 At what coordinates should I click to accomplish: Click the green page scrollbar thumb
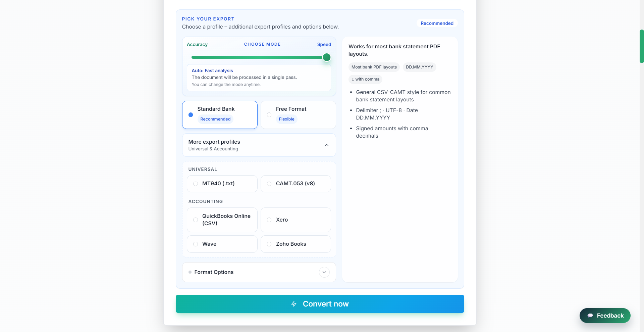[642, 46]
